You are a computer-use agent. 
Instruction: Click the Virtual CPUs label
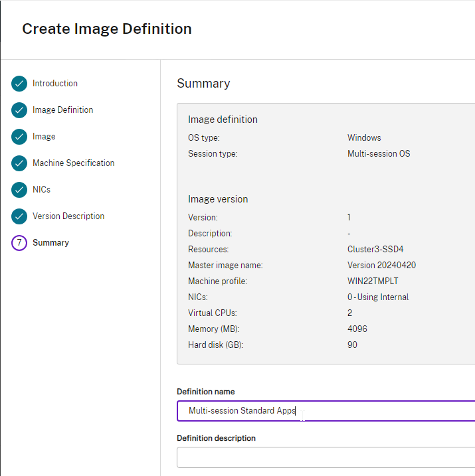point(213,313)
